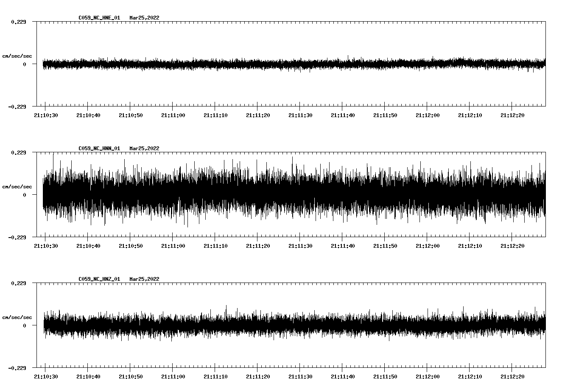Screen dimensions: 576x392
Task: Click the 21:11:40 time label under HNN plot
Action: pos(343,246)
